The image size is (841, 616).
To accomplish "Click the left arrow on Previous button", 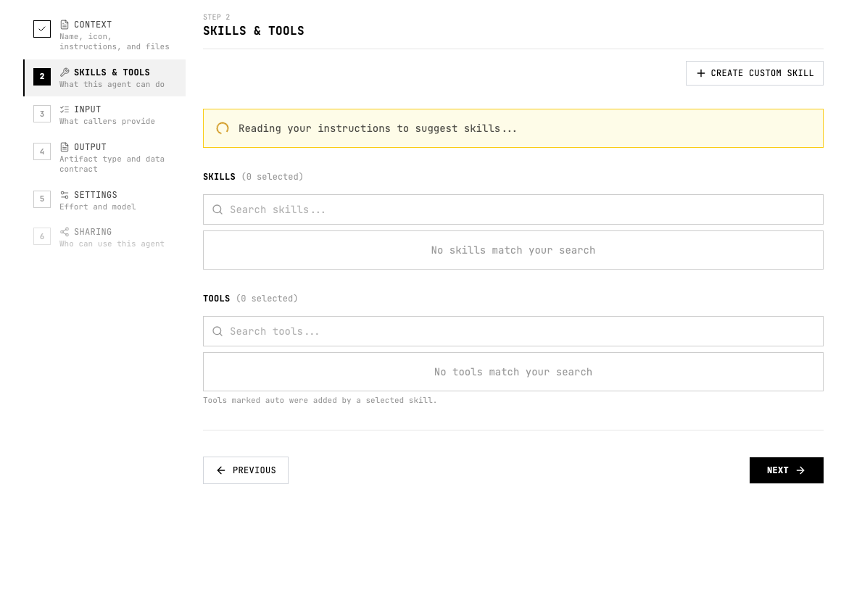I will [x=221, y=470].
